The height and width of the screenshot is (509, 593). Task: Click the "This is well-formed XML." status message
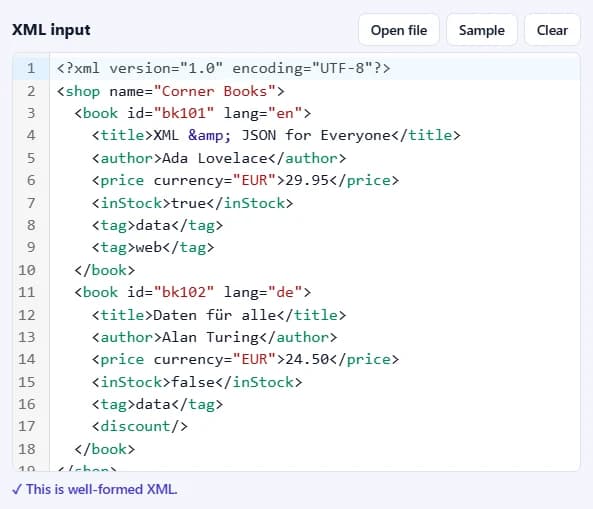(95, 489)
